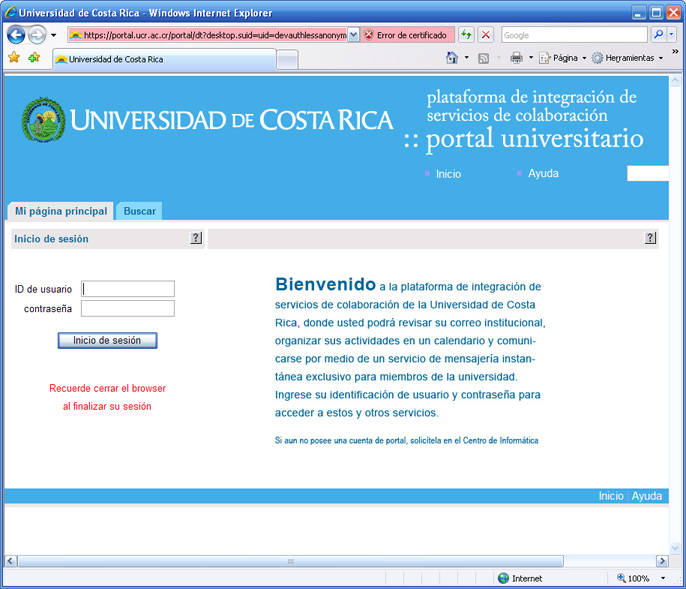Click the Ayuda link in the header
686x589 pixels.
click(543, 173)
